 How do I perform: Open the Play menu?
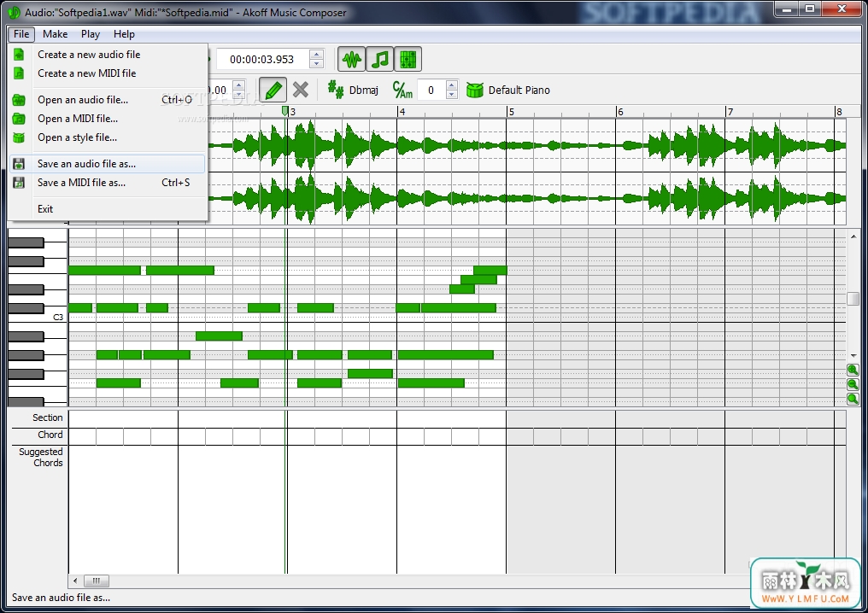click(x=91, y=34)
